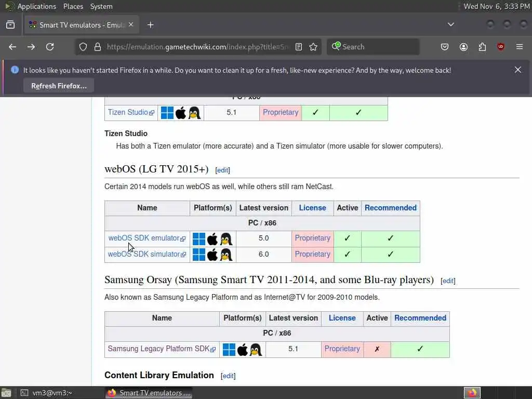Open Recommended header link in Samsung Orsay table
The image size is (532, 399).
[x=420, y=318]
